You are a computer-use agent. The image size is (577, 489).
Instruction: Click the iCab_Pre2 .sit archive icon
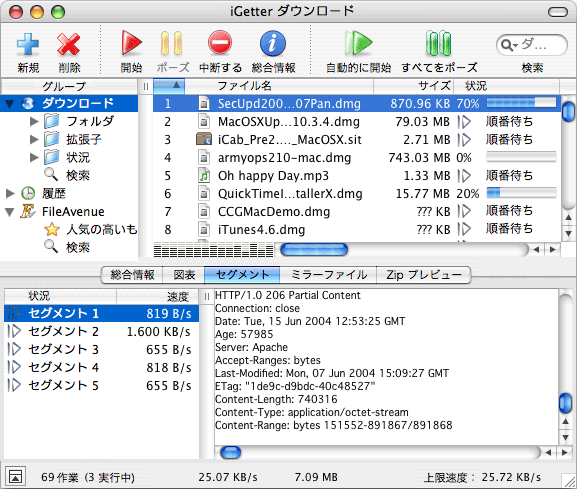pos(204,139)
